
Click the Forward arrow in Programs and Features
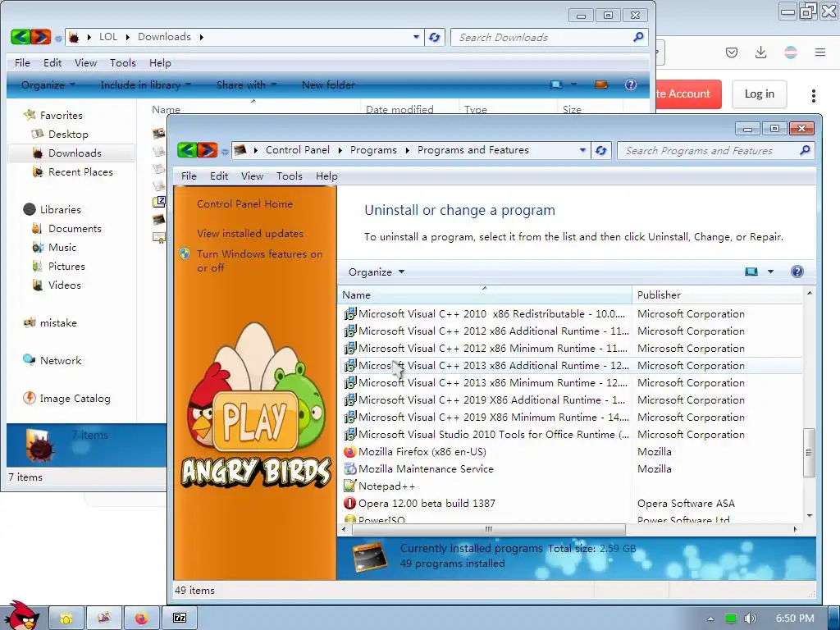(x=208, y=151)
